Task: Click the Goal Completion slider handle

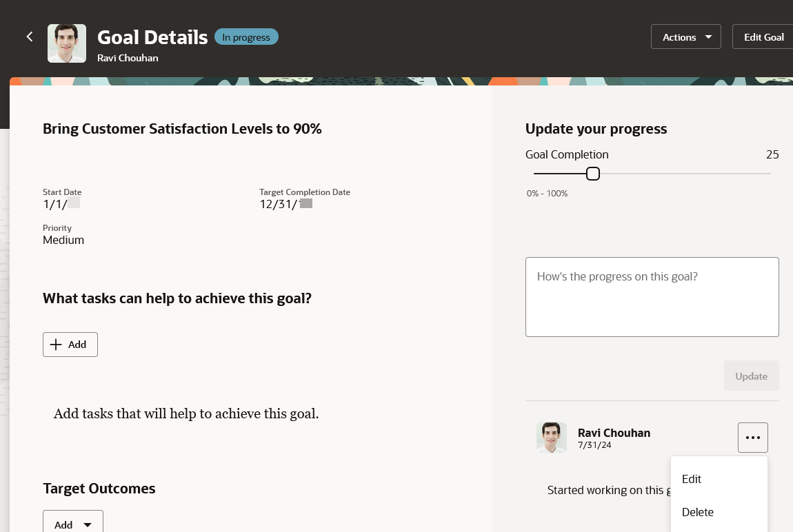Action: [593, 174]
